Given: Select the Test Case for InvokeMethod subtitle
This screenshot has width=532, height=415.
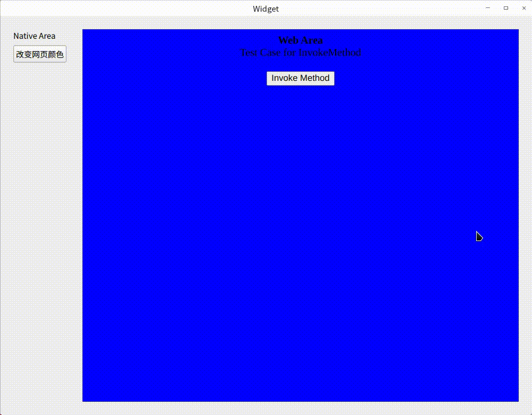Looking at the screenshot, I should pyautogui.click(x=300, y=52).
